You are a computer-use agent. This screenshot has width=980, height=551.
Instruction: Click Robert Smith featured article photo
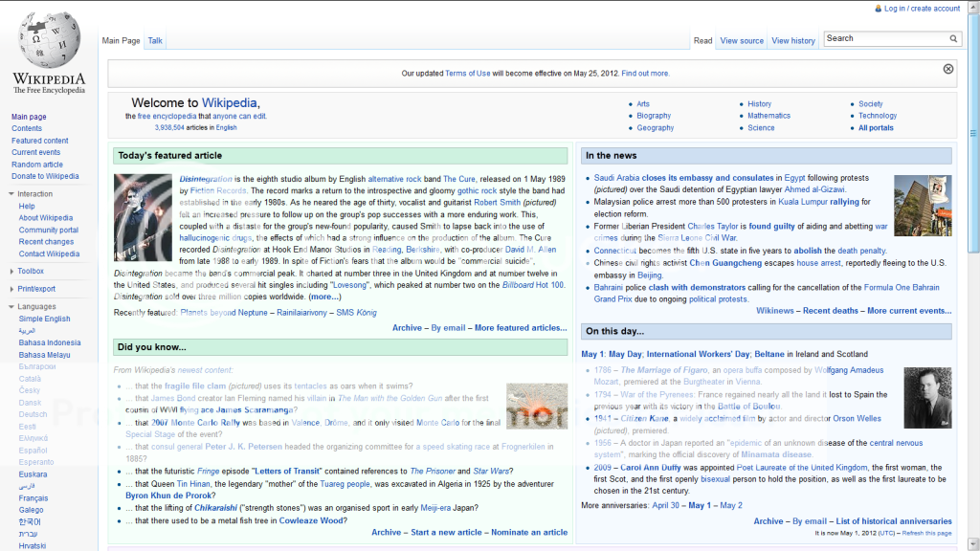[143, 217]
